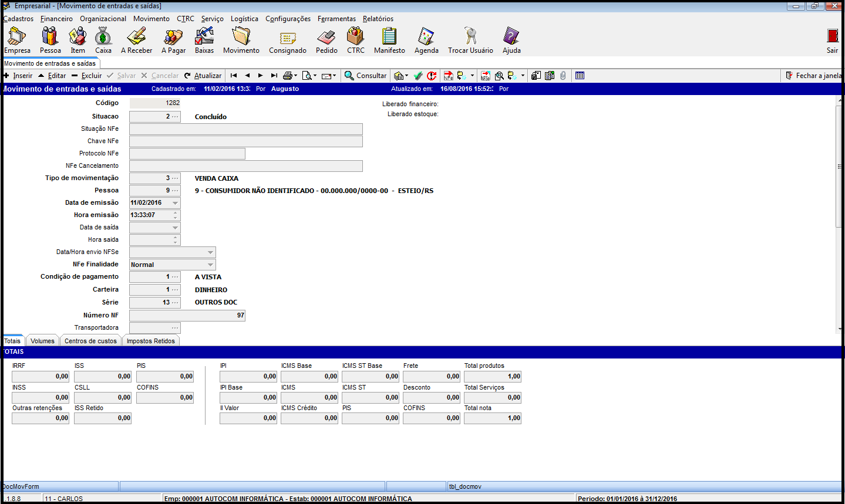Image resolution: width=845 pixels, height=504 pixels.
Task: Switch to the Impostos Retidos tab
Action: point(151,341)
